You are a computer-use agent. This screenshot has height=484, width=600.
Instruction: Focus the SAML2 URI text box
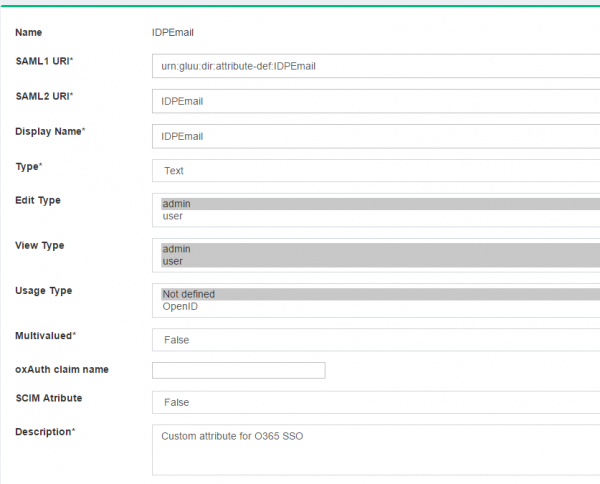pos(375,101)
